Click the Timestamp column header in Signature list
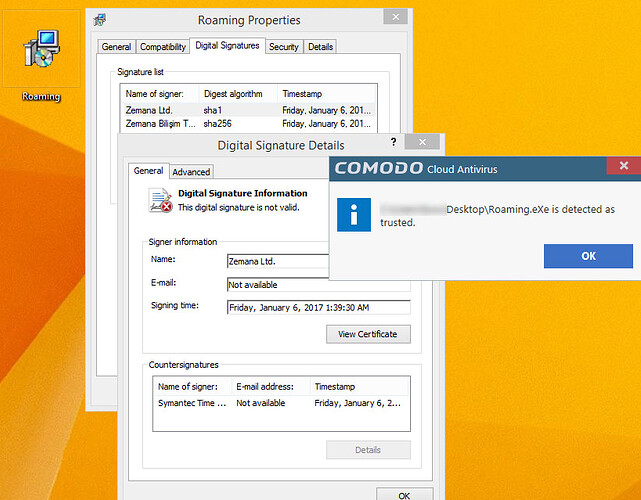This screenshot has height=500, width=641. (327, 94)
